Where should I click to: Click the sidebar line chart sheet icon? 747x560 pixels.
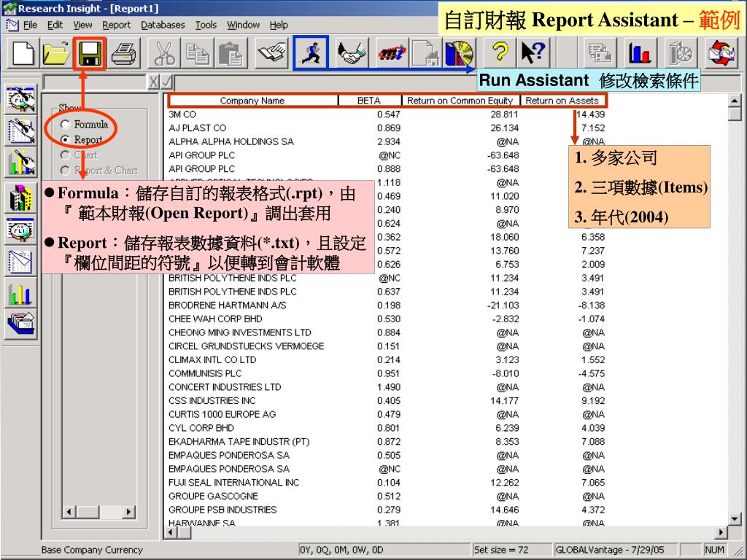[20, 262]
